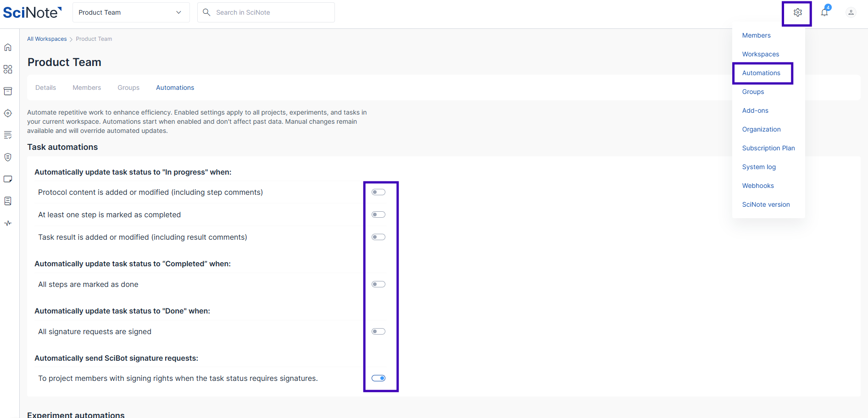Open Activities via the pulse sidebar icon
868x418 pixels.
coord(8,223)
